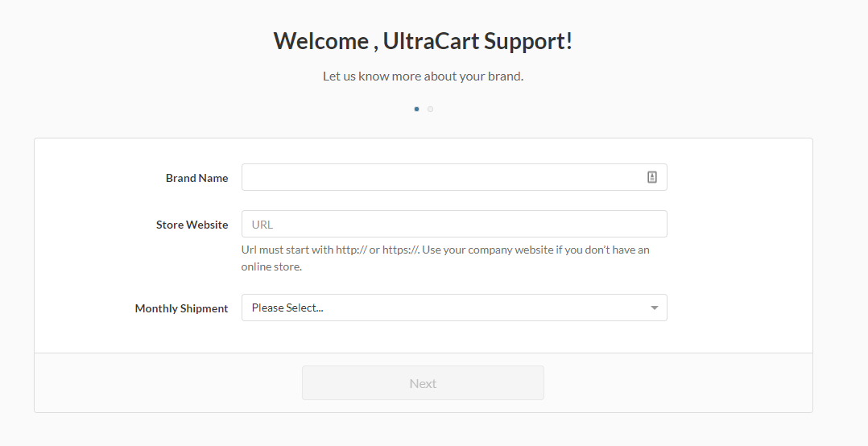The width and height of the screenshot is (868, 446).
Task: Focus the Store Website URL field
Action: 454,224
